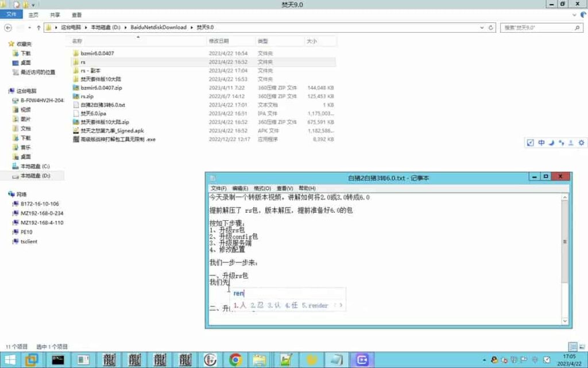Open the Windows Start button
The image size is (588, 368).
(x=10, y=361)
